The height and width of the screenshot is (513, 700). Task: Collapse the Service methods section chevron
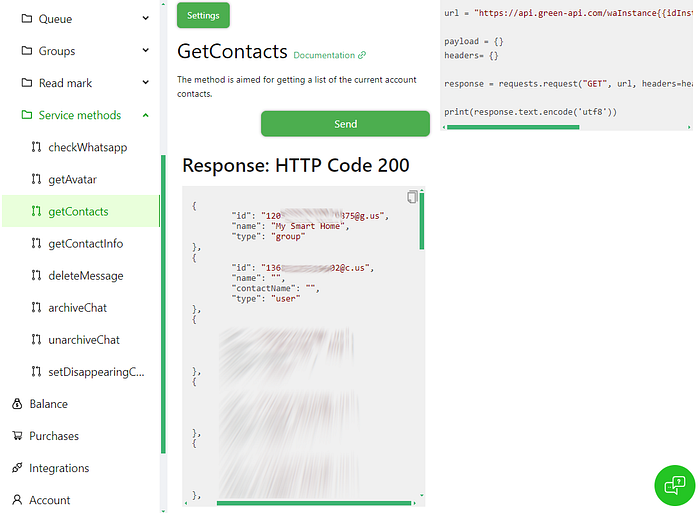click(x=146, y=115)
